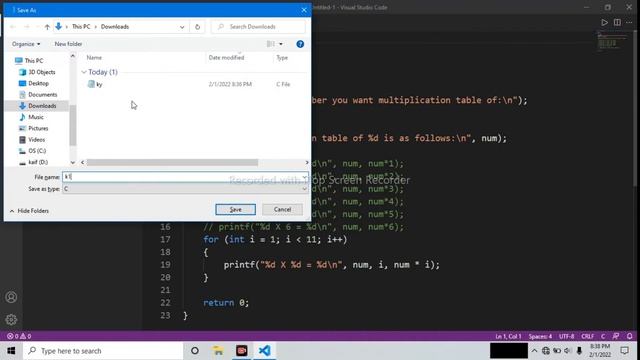
Task: Click in the Search Downloads box
Action: (258, 27)
